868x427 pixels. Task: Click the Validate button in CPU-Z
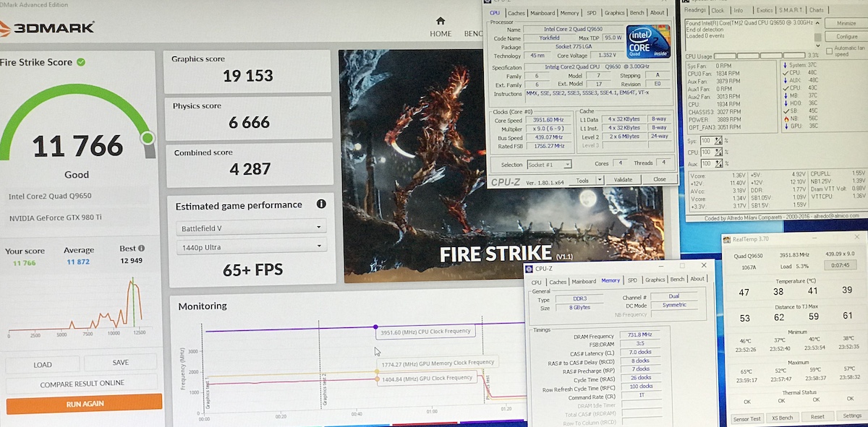click(x=623, y=179)
